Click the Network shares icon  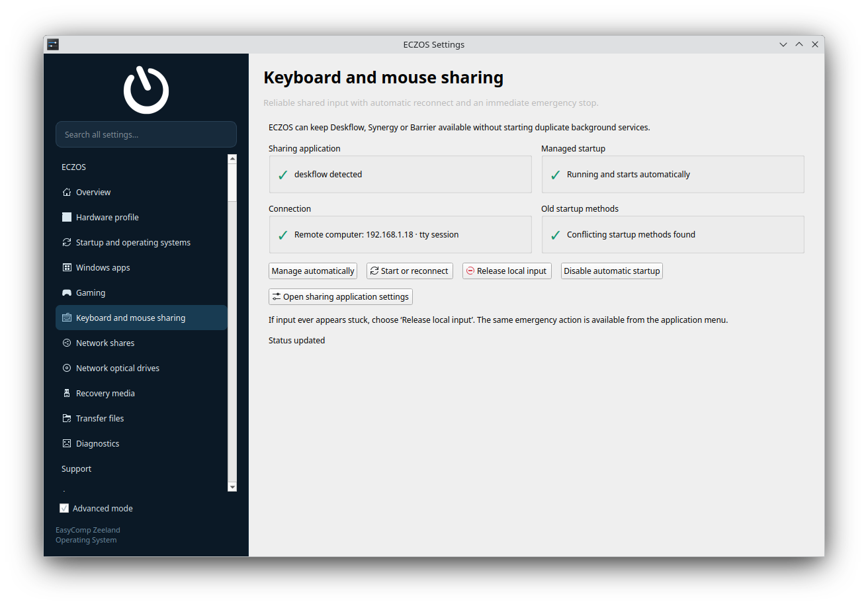(67, 343)
